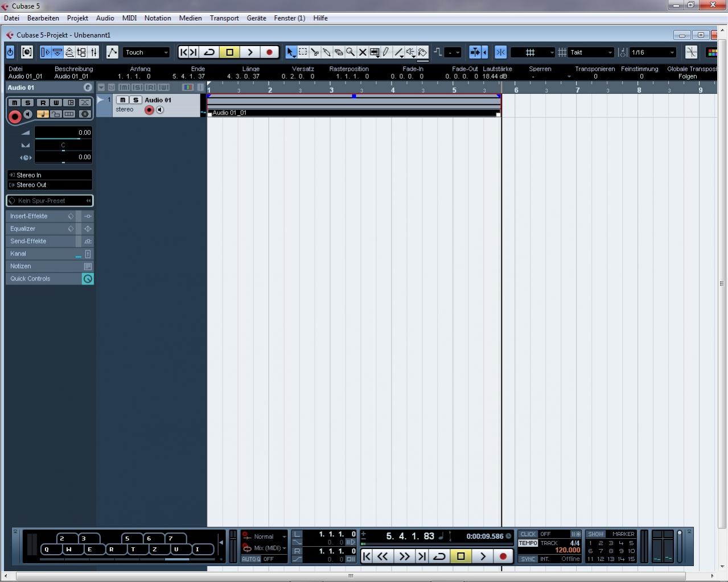Mute Audio 01 in track list

pos(122,100)
